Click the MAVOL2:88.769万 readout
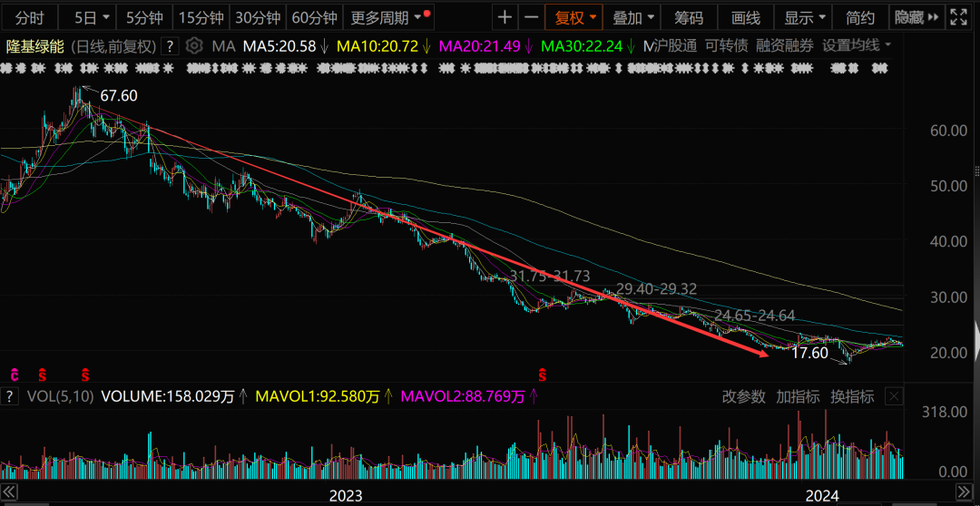This screenshot has height=506, width=980. click(463, 396)
